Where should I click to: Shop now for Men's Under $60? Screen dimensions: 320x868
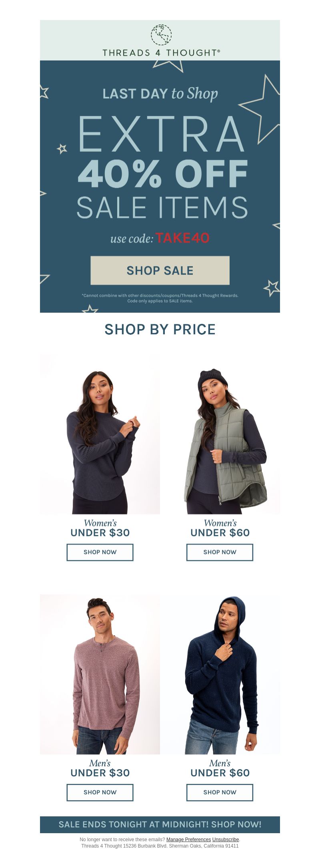coord(220,792)
